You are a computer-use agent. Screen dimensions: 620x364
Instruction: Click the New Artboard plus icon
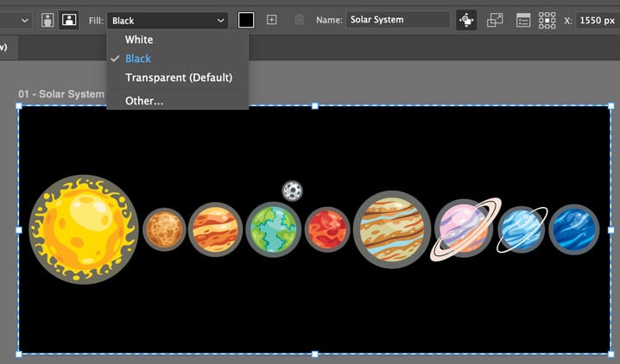click(272, 20)
